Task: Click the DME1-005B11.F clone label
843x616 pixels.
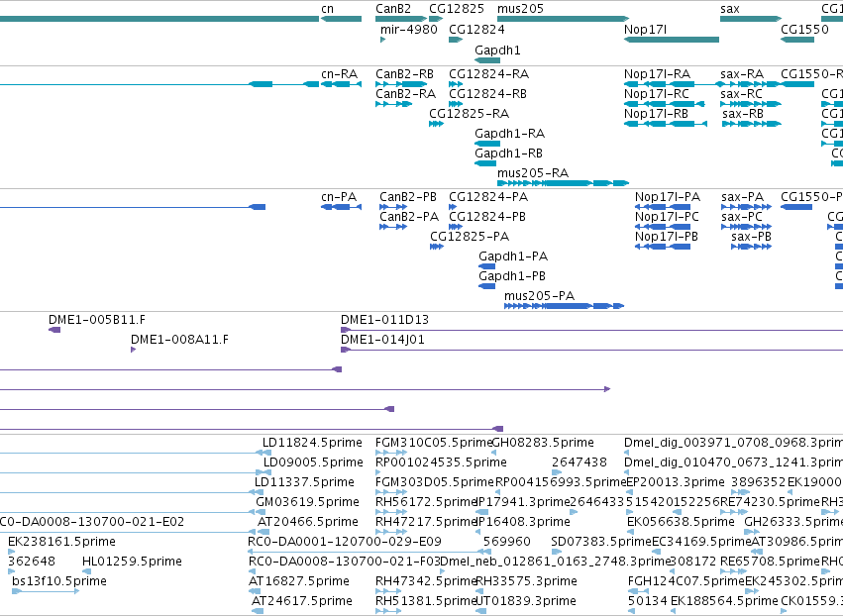Action: [97, 320]
